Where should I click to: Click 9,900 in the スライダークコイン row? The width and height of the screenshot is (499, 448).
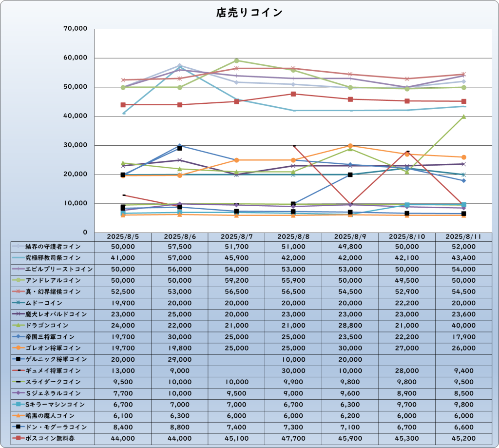[293, 382]
